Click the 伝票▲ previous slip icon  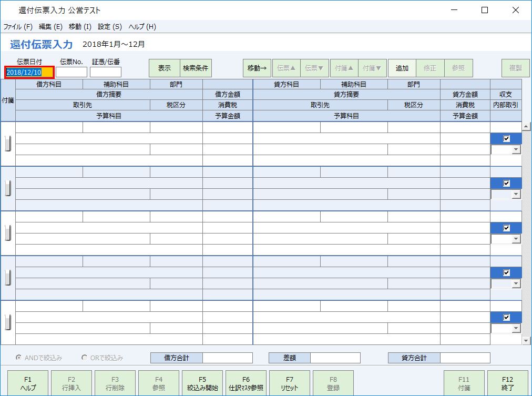coord(285,68)
